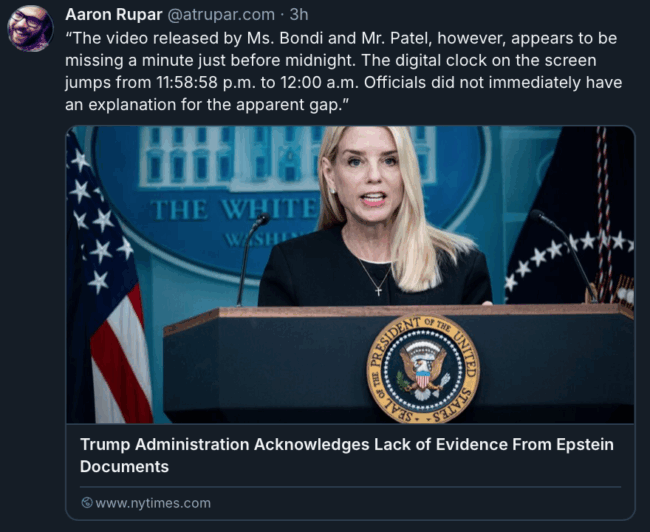Click the phrase 'an explanation for the apparent gap'
Viewport: 650px width, 532px height.
click(x=204, y=104)
